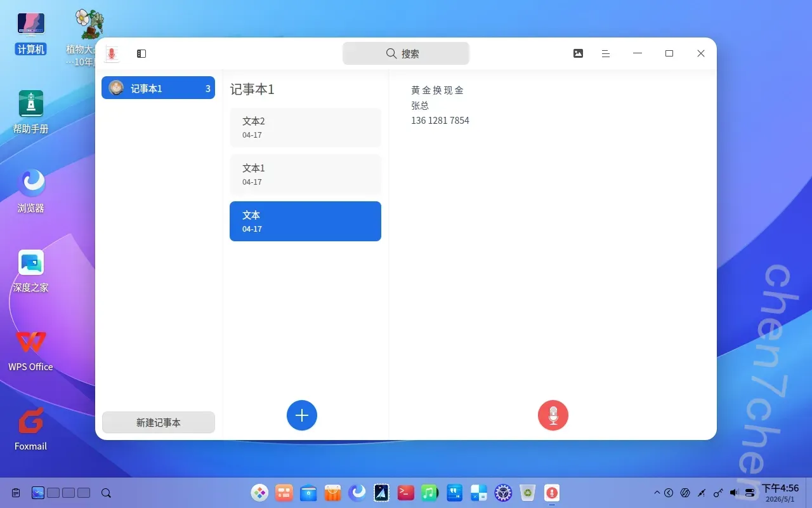Image resolution: width=812 pixels, height=508 pixels.
Task: Select the 记事本1 notebook in sidebar
Action: point(158,88)
